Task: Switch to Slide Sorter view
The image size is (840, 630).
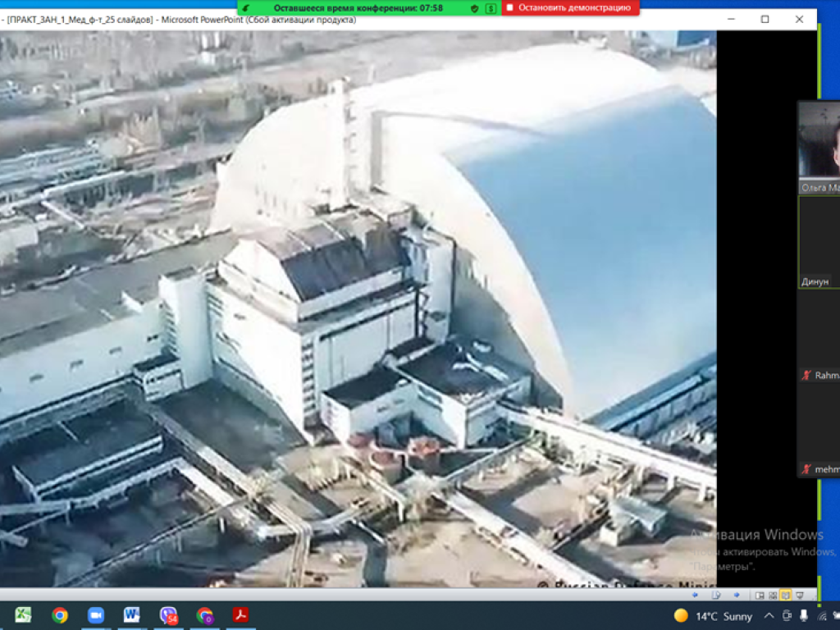Action: point(773,595)
